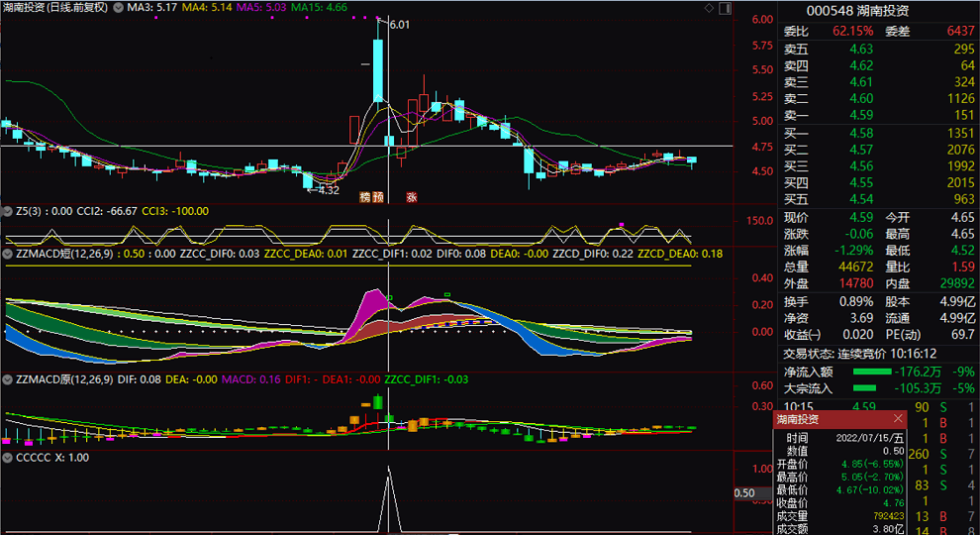Click the 成交额 3.80亿 row in popup

coord(840,529)
